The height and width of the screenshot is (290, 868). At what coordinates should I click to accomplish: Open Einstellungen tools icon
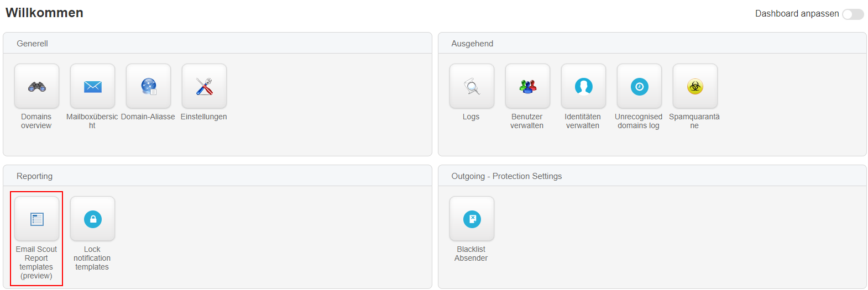point(204,86)
